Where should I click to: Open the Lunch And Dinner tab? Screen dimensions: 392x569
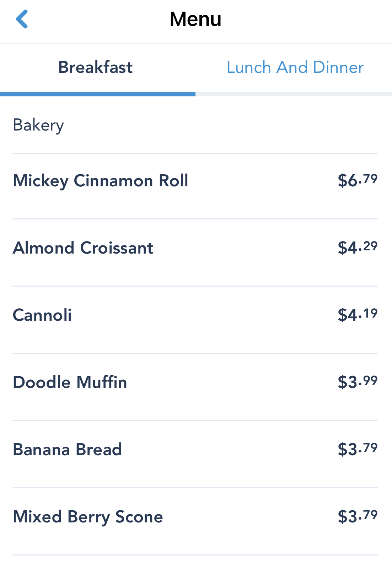(295, 67)
